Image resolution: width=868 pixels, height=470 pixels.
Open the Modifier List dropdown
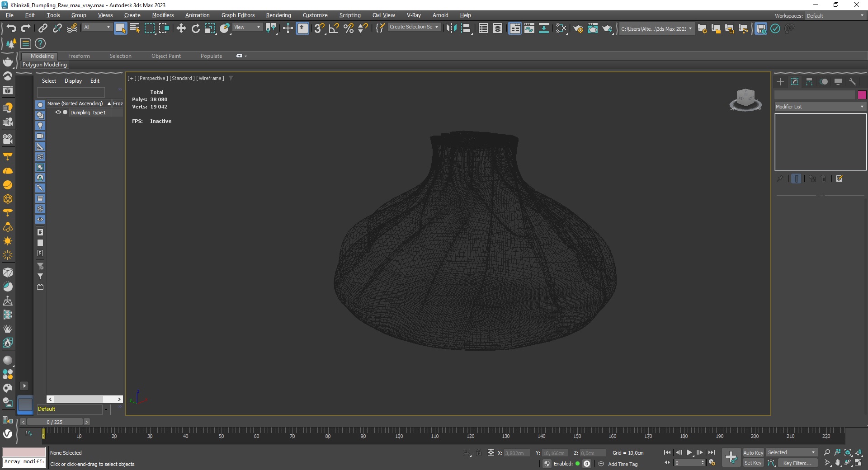(x=820, y=107)
